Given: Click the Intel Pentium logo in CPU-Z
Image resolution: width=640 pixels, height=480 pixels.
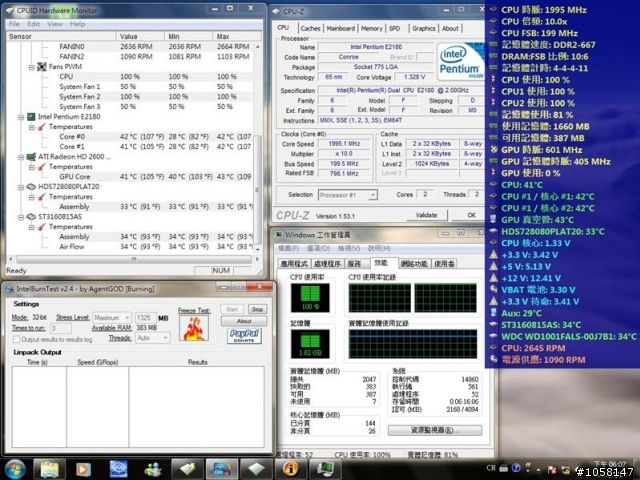Looking at the screenshot, I should [460, 61].
